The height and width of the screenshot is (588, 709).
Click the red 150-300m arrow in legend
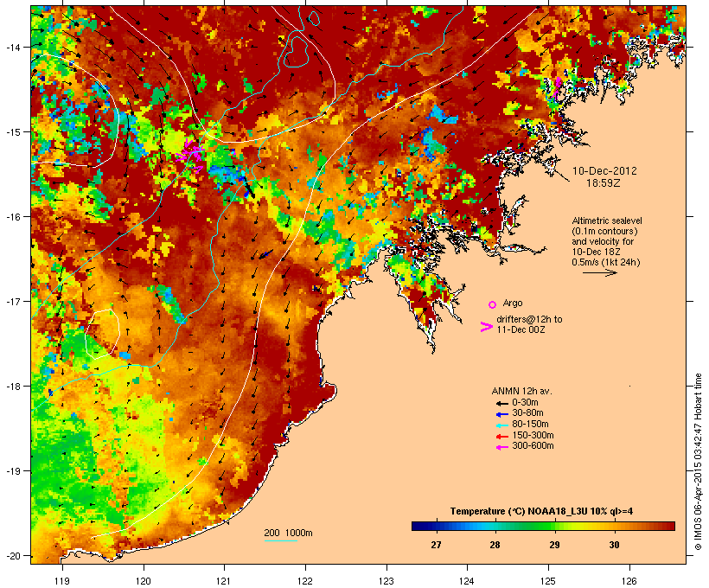tap(501, 436)
